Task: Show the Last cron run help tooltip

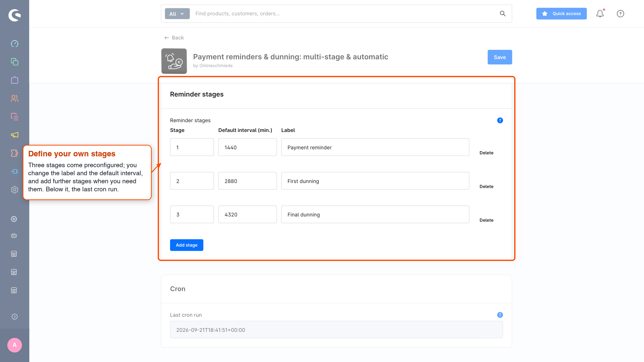Action: [500, 315]
